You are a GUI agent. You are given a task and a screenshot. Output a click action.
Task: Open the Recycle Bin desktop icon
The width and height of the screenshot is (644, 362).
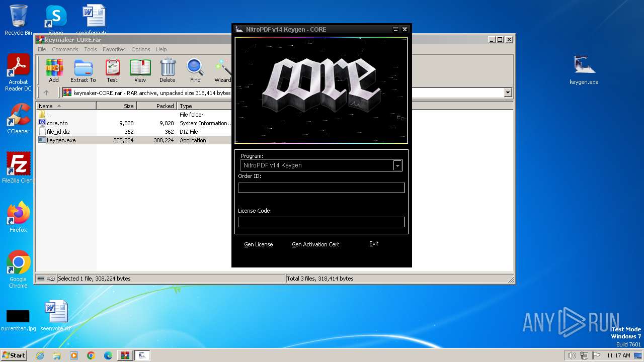point(18,20)
